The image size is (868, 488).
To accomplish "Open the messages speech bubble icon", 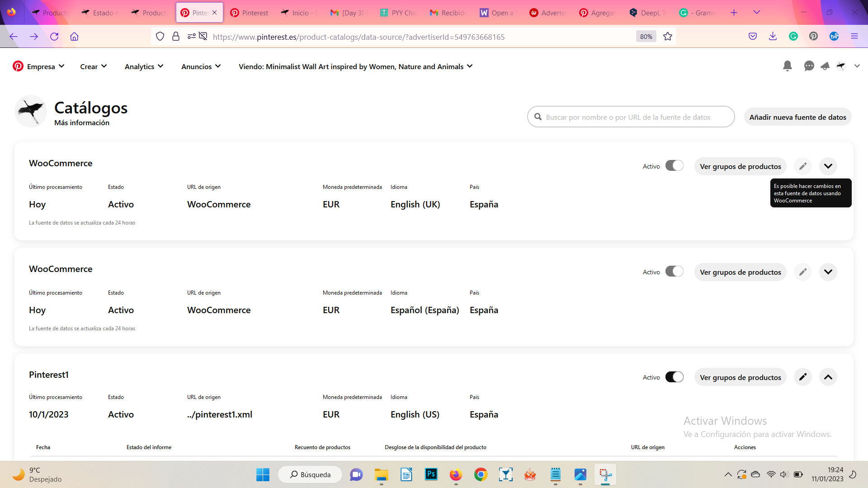I will click(809, 66).
